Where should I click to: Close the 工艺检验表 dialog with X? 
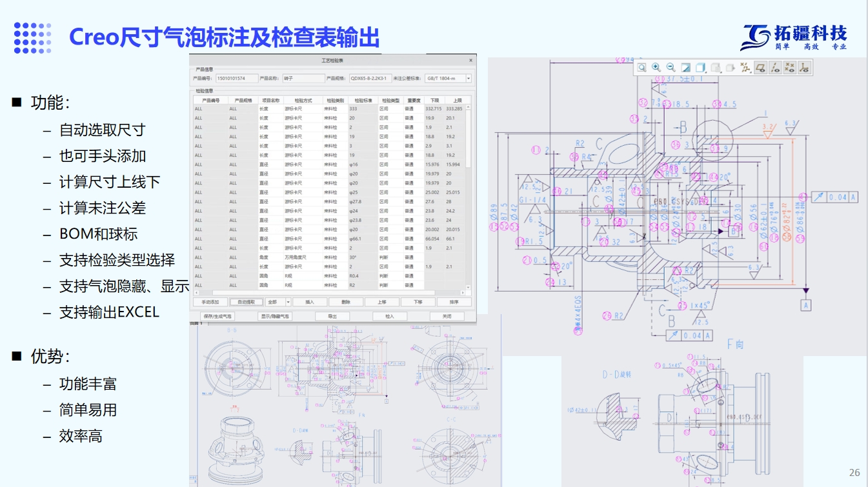[x=470, y=60]
